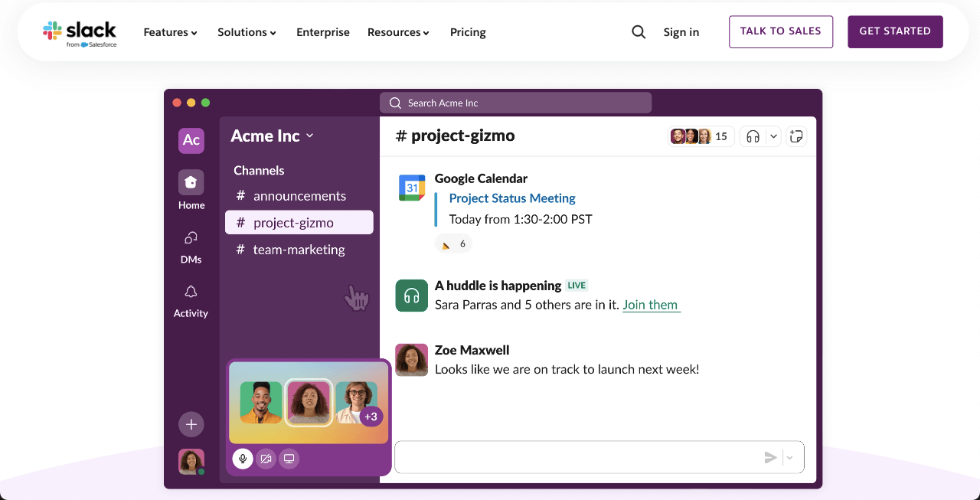Select the announcements channel

(x=299, y=196)
